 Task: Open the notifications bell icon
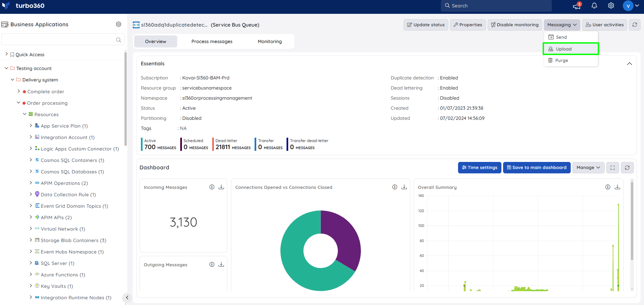[594, 6]
